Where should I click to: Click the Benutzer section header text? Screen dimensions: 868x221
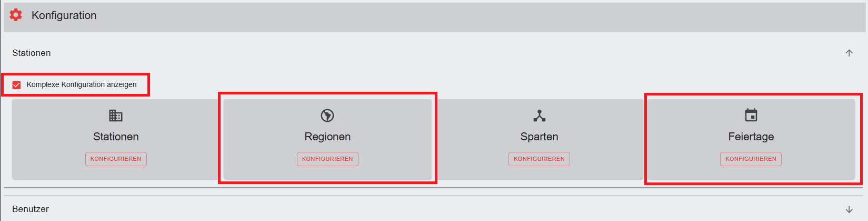31,209
